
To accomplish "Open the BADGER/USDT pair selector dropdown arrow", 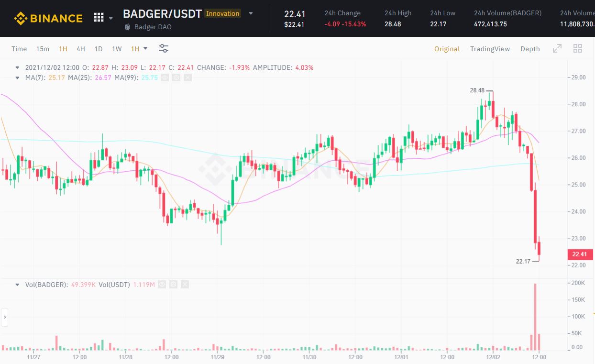I will click(x=251, y=13).
